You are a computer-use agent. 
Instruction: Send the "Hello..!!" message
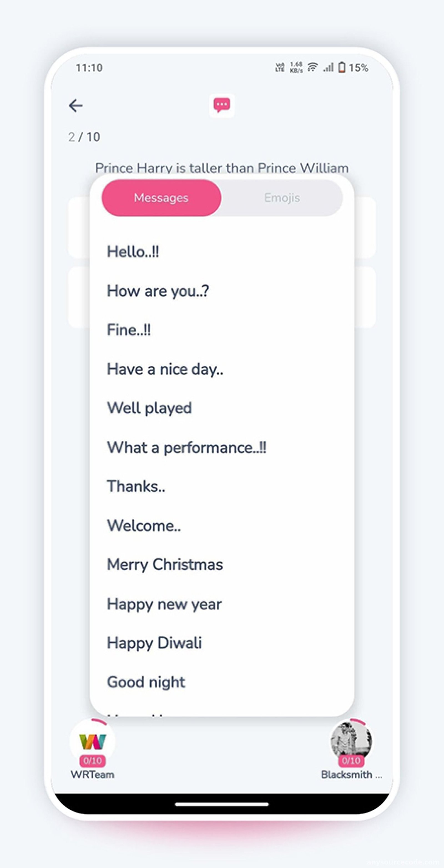[133, 252]
